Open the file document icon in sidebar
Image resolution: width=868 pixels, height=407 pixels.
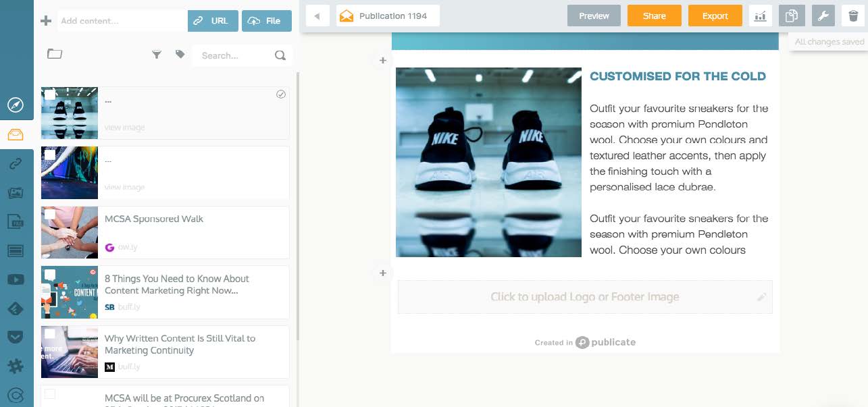[x=16, y=221]
